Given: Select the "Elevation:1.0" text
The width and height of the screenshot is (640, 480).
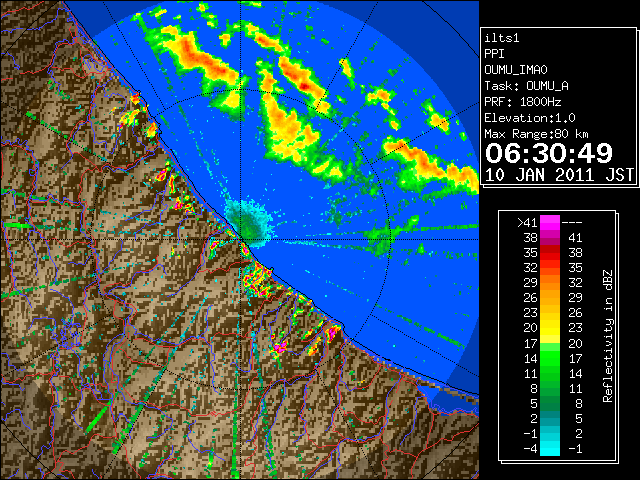Looking at the screenshot, I should [530, 118].
